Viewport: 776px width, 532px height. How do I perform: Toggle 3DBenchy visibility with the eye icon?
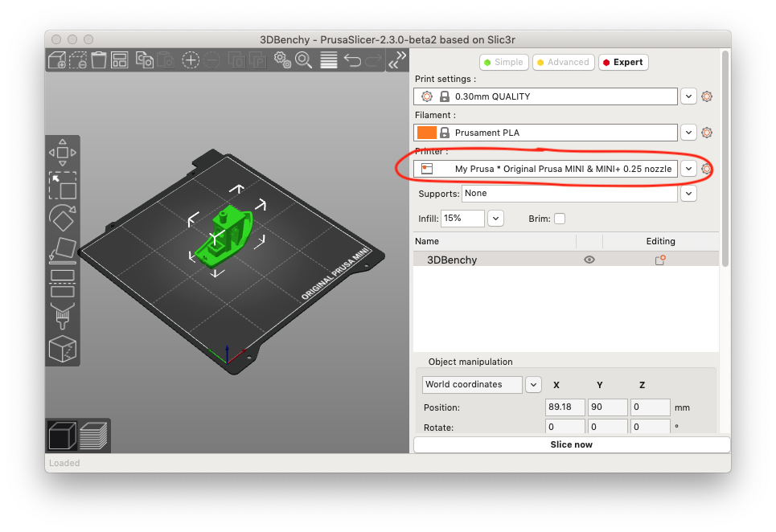tap(589, 260)
